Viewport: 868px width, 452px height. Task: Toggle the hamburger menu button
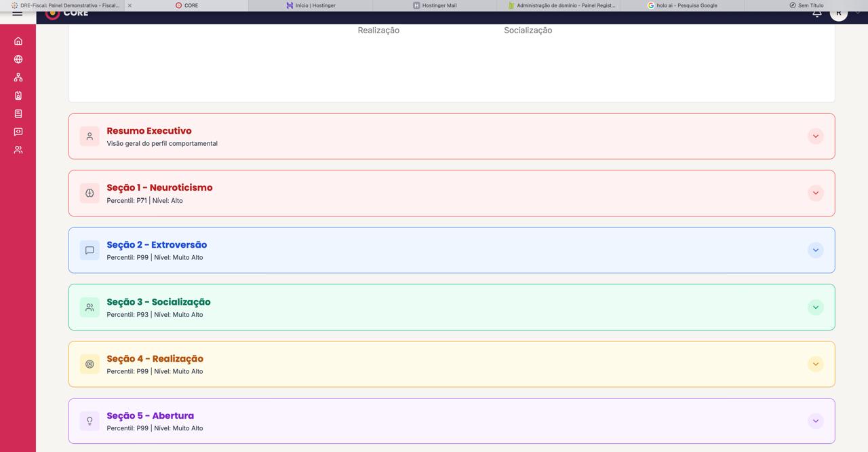pyautogui.click(x=18, y=13)
